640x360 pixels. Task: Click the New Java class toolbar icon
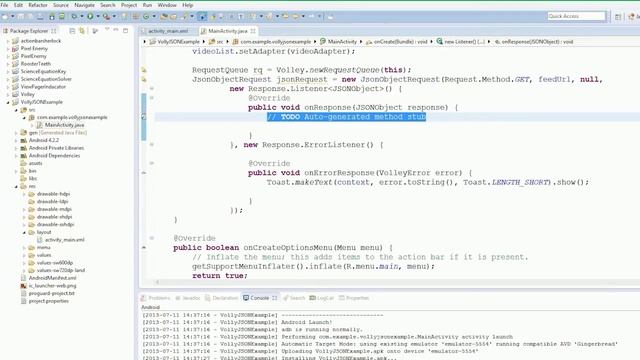pos(146,16)
